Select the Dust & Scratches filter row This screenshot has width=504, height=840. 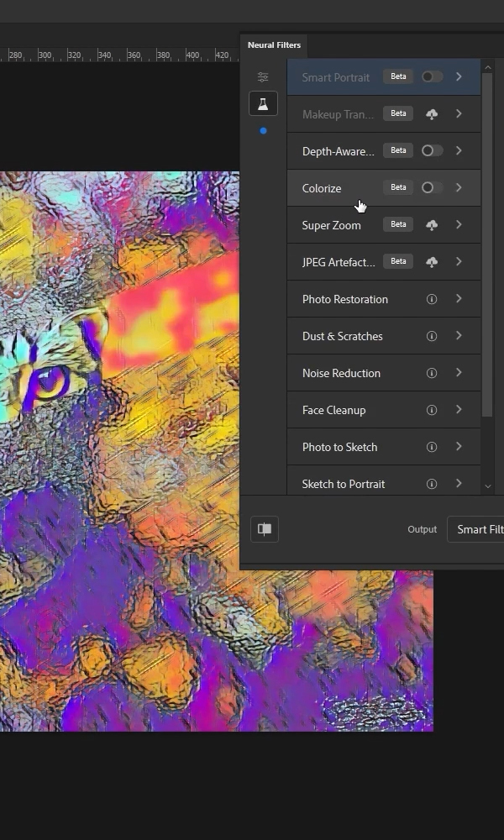coord(384,336)
